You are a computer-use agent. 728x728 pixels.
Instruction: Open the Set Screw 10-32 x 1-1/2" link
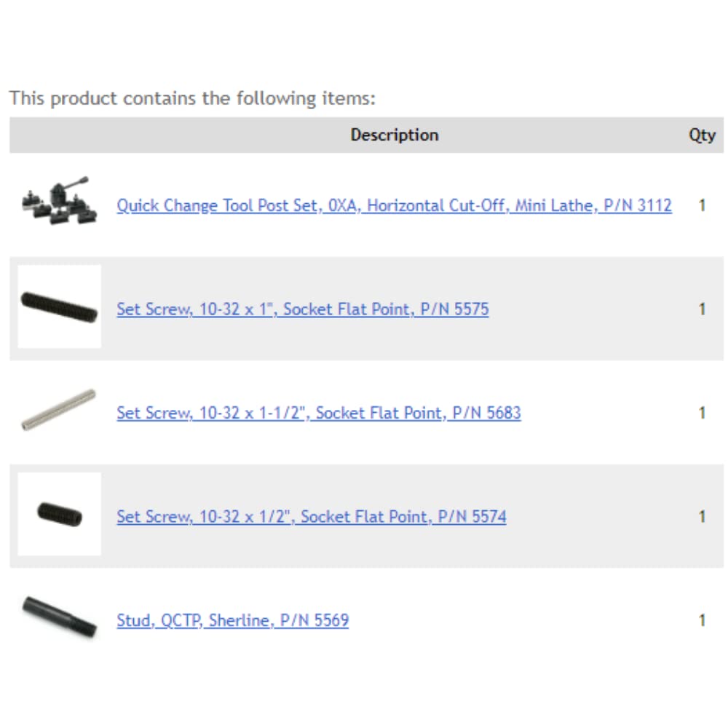coord(318,414)
